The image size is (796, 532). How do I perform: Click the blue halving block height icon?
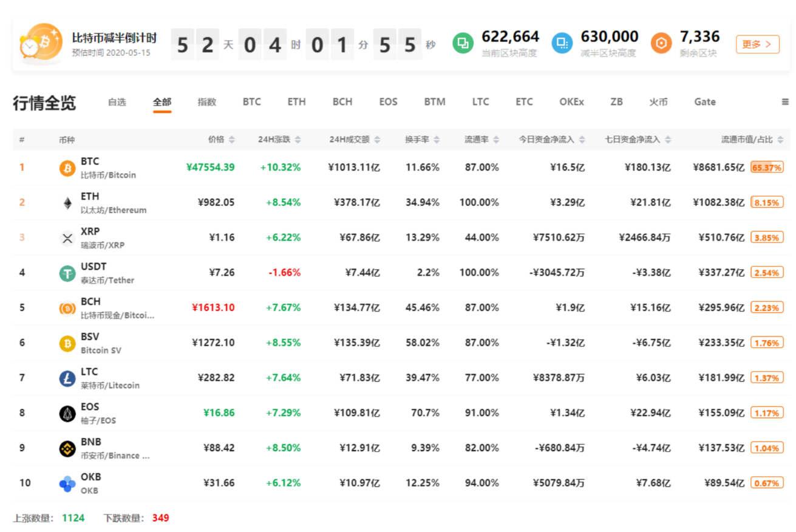pyautogui.click(x=562, y=44)
